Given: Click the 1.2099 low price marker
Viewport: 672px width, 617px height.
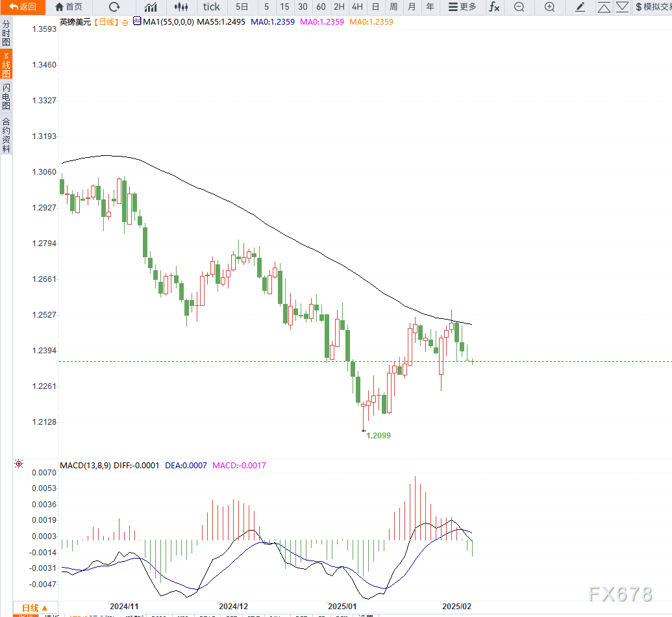Looking at the screenshot, I should pos(379,435).
